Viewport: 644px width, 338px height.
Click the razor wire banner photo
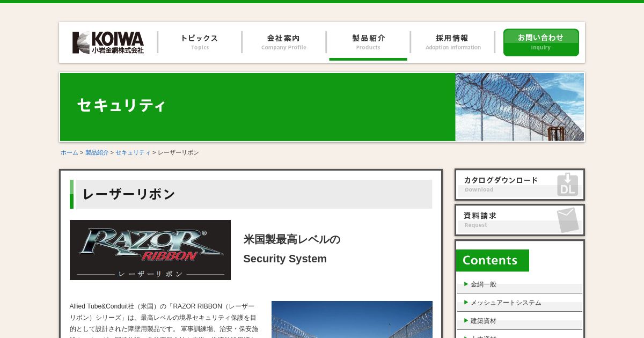tap(519, 107)
